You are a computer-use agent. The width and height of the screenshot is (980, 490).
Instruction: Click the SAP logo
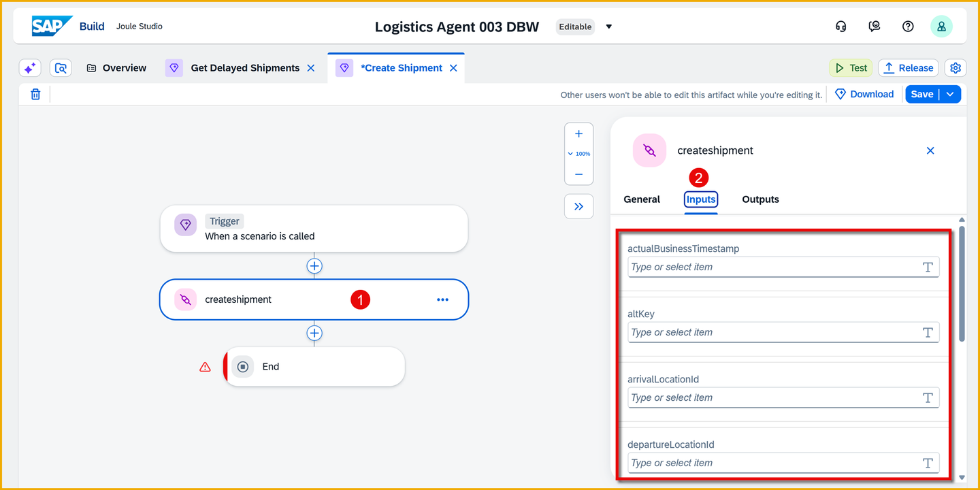[x=52, y=27]
